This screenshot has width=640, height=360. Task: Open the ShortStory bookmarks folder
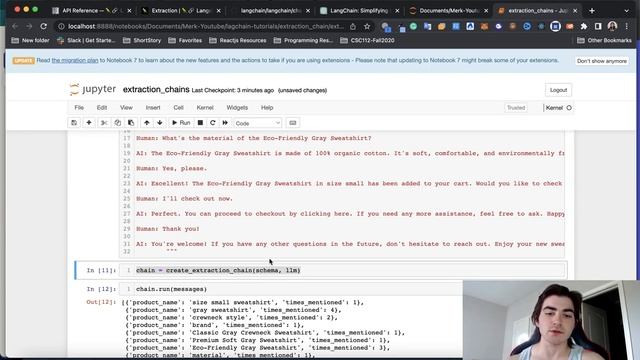(x=142, y=40)
